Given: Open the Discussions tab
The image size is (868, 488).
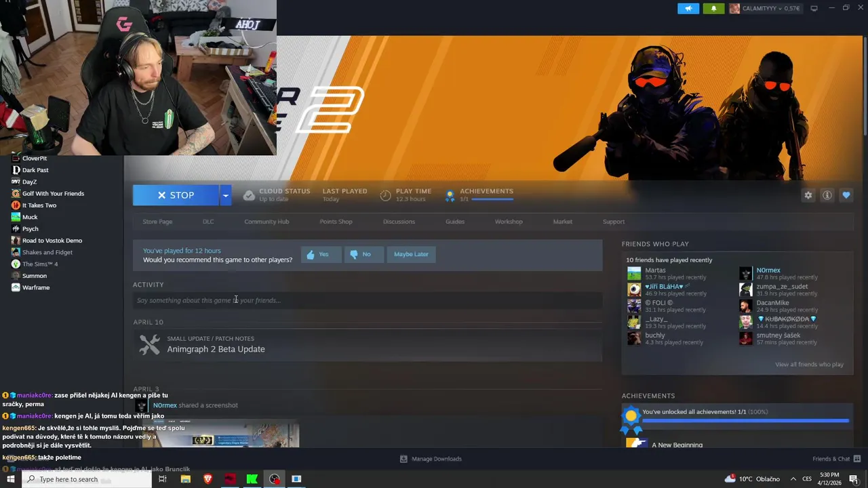Looking at the screenshot, I should [399, 222].
